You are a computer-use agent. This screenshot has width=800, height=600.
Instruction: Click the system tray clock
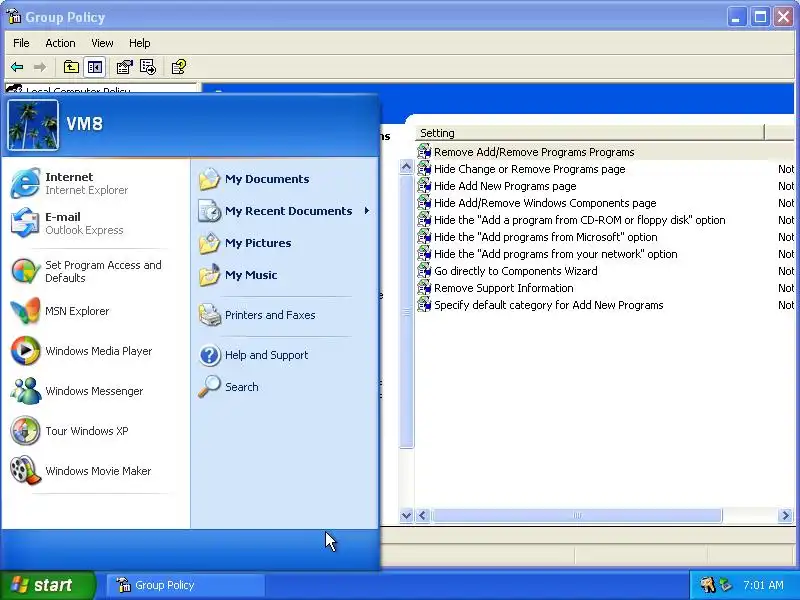tap(763, 585)
